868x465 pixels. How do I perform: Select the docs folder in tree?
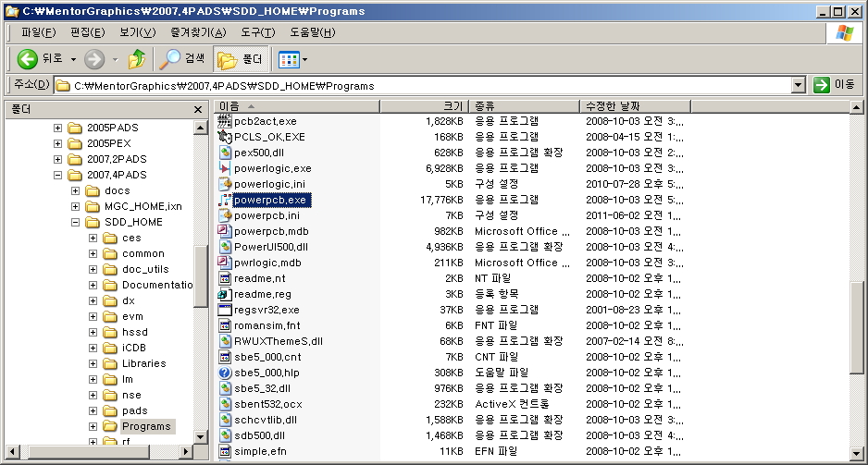tap(118, 190)
